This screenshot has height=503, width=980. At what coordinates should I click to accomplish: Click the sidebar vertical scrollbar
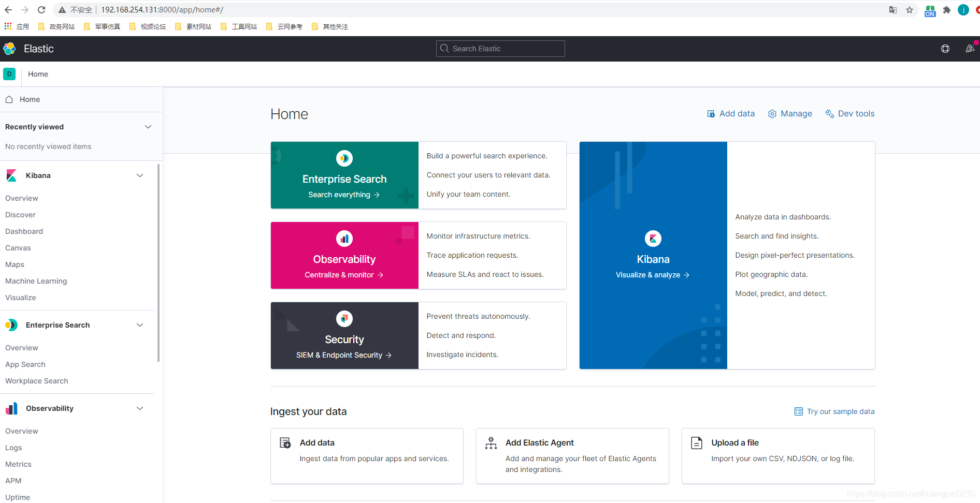pos(158,263)
